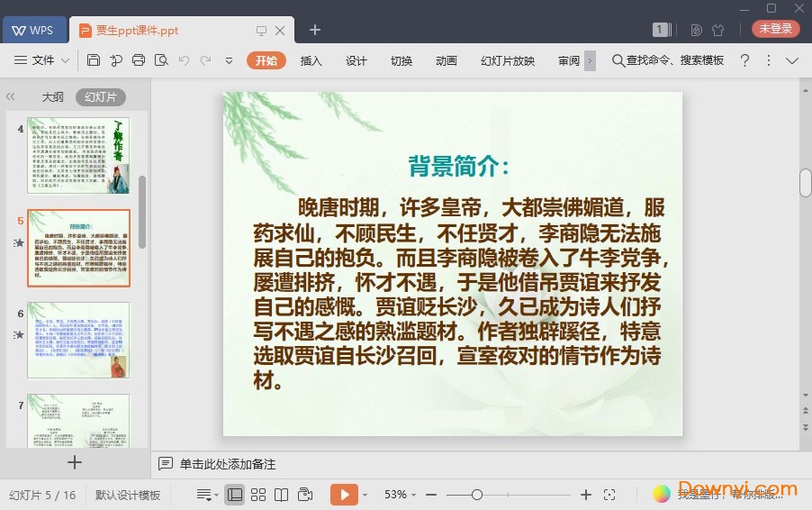Open Print Preview icon
Image resolution: width=812 pixels, height=510 pixels.
[161, 60]
